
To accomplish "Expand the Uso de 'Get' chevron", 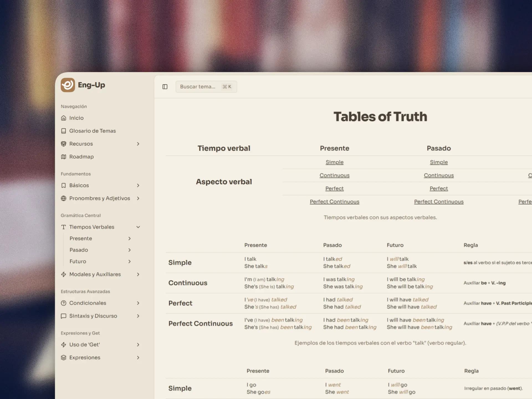I will point(138,345).
